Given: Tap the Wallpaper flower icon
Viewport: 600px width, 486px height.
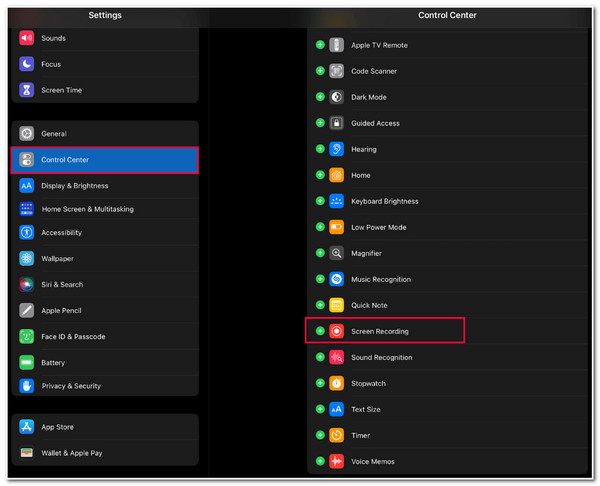Looking at the screenshot, I should [x=26, y=258].
